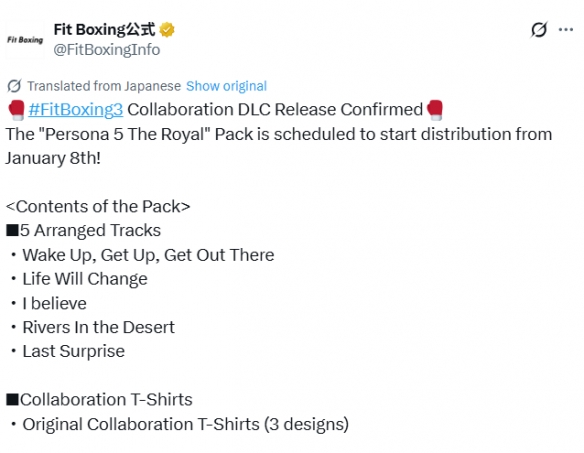The width and height of the screenshot is (584, 453).
Task: Click the Persona 5 The Royal sentence
Action: pyautogui.click(x=279, y=146)
